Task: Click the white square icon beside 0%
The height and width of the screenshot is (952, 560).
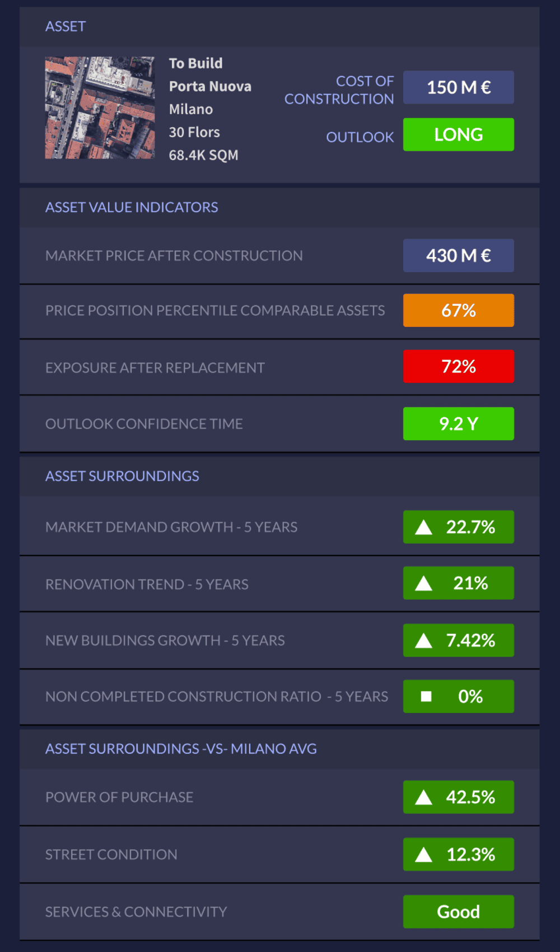Action: pyautogui.click(x=426, y=697)
